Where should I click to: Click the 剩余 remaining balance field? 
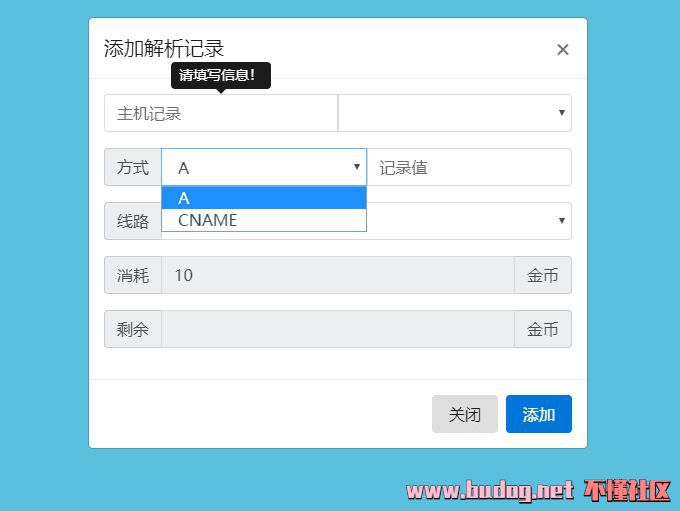[338, 329]
